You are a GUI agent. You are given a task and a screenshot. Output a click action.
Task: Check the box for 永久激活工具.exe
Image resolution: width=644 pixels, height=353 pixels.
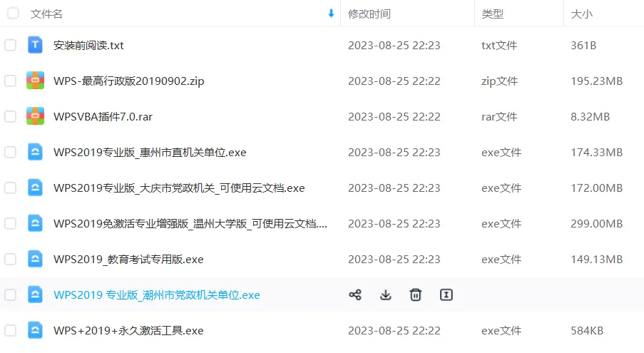pyautogui.click(x=10, y=330)
